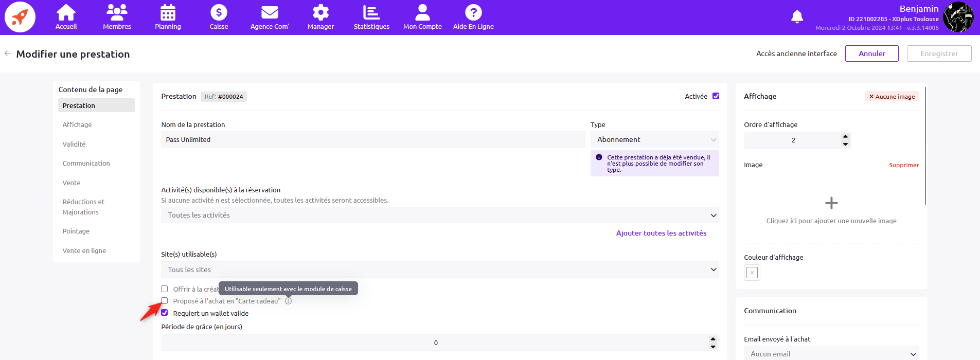Click the notifications bell icon
This screenshot has width=980, height=360.
tap(797, 17)
